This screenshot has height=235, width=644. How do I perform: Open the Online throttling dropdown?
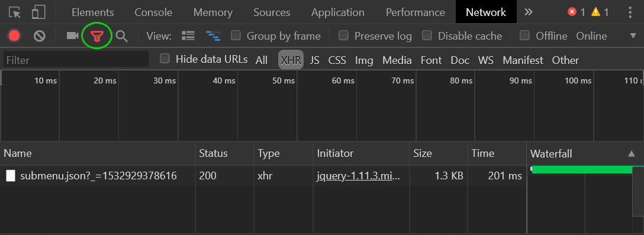pyautogui.click(x=591, y=36)
